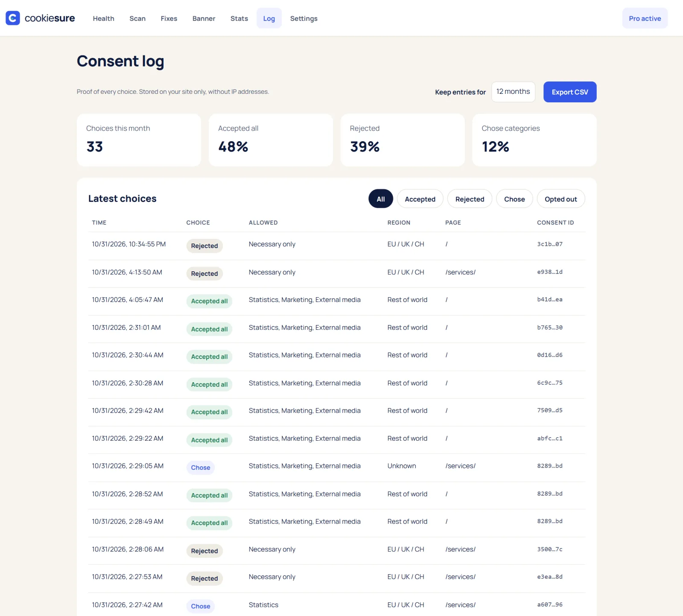Click the Accepted all 48% card
The width and height of the screenshot is (683, 616).
pyautogui.click(x=271, y=140)
